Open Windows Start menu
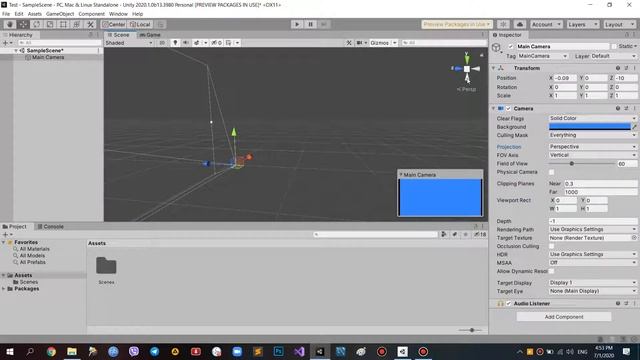640x360 pixels. pos(10,351)
